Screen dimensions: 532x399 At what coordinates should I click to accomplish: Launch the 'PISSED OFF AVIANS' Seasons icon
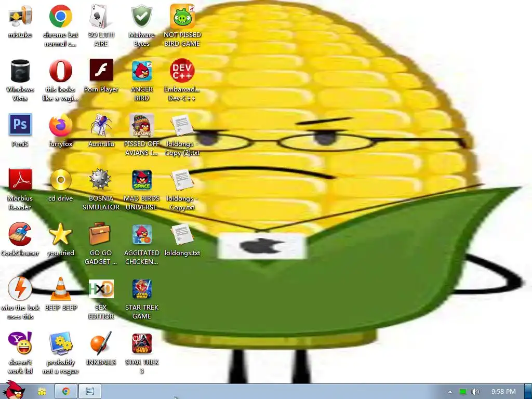[141, 125]
